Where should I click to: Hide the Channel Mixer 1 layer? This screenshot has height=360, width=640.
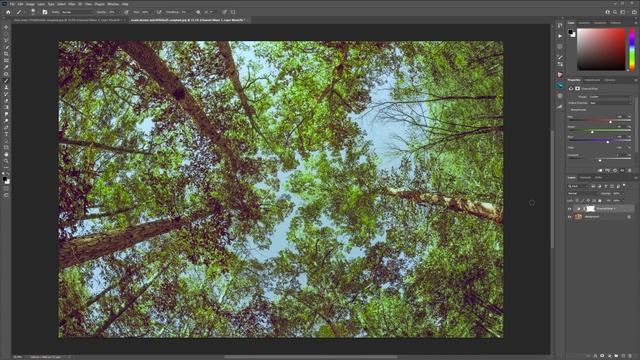click(570, 209)
